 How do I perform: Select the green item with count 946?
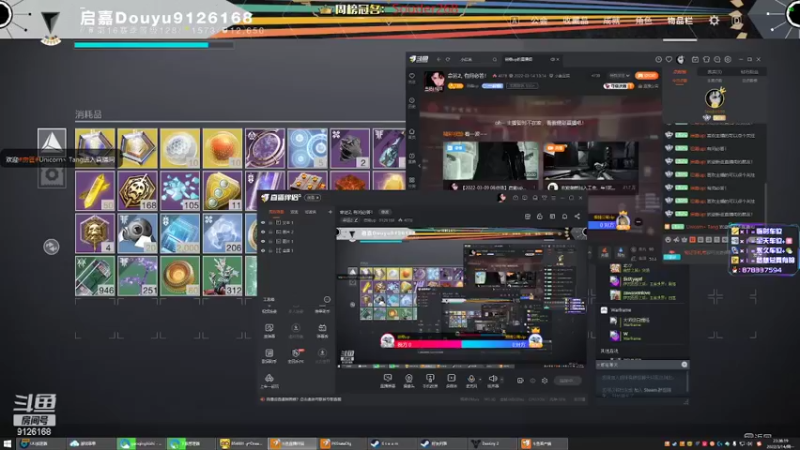coord(95,276)
